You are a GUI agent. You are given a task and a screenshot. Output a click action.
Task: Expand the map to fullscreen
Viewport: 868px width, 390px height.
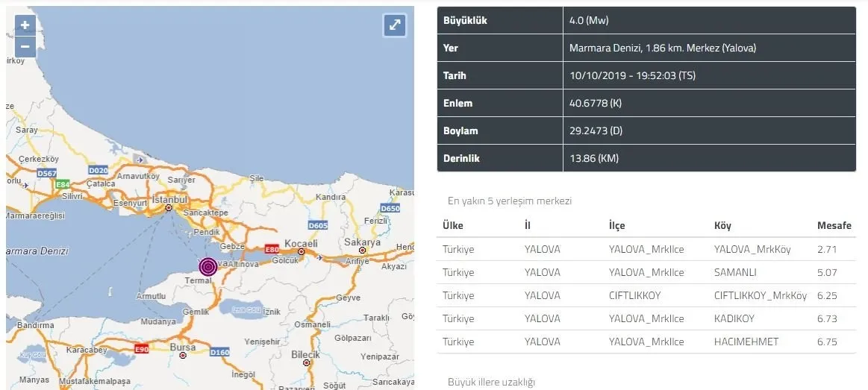(394, 25)
